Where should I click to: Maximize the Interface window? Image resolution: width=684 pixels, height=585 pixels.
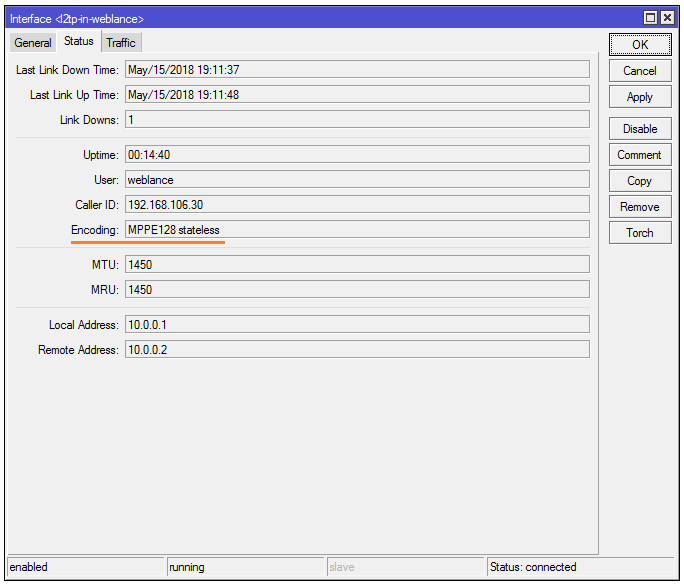pos(650,18)
